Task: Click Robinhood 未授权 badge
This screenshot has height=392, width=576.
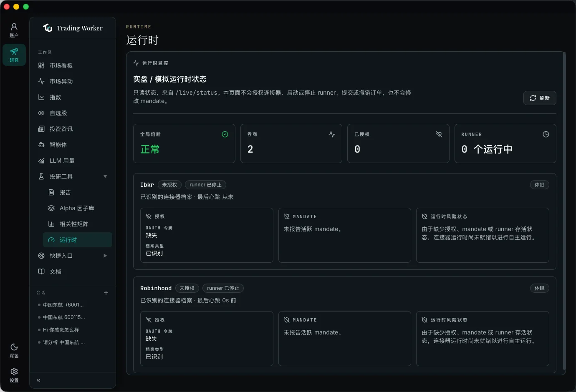Action: 187,288
